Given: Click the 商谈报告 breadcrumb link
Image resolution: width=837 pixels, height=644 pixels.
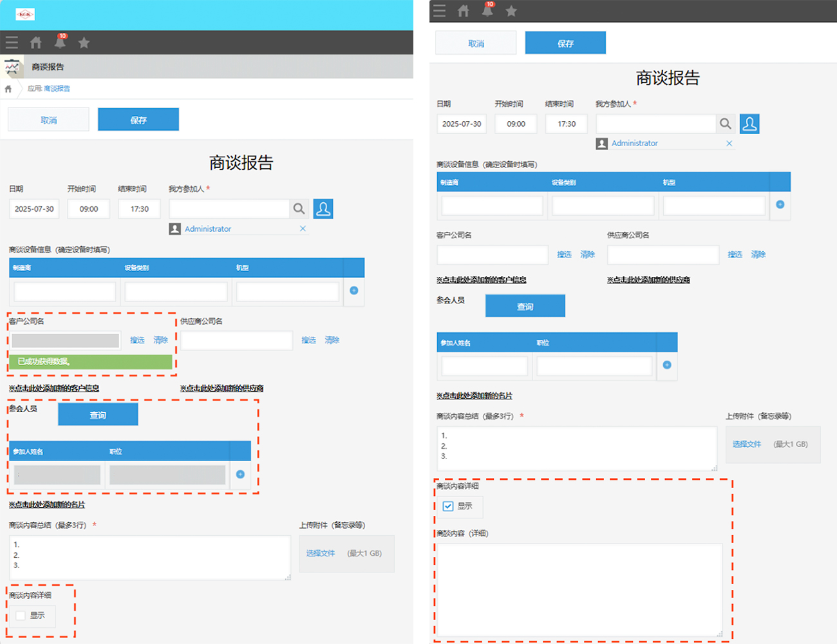Looking at the screenshot, I should click(57, 89).
